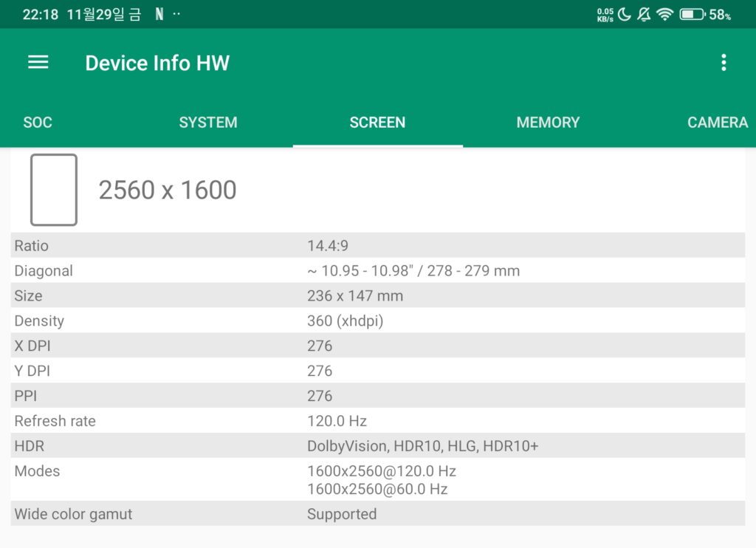756x548 pixels.
Task: Tap the Ratio label
Action: (x=31, y=245)
